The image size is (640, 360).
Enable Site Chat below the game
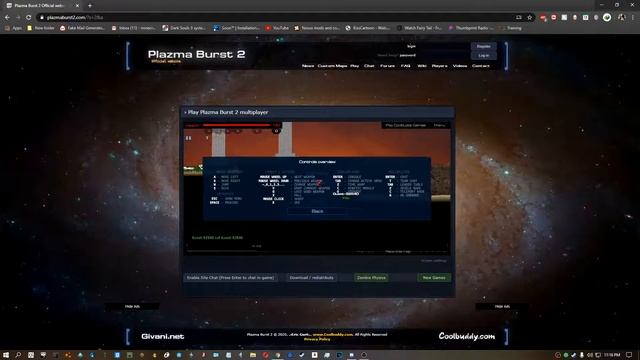231,278
